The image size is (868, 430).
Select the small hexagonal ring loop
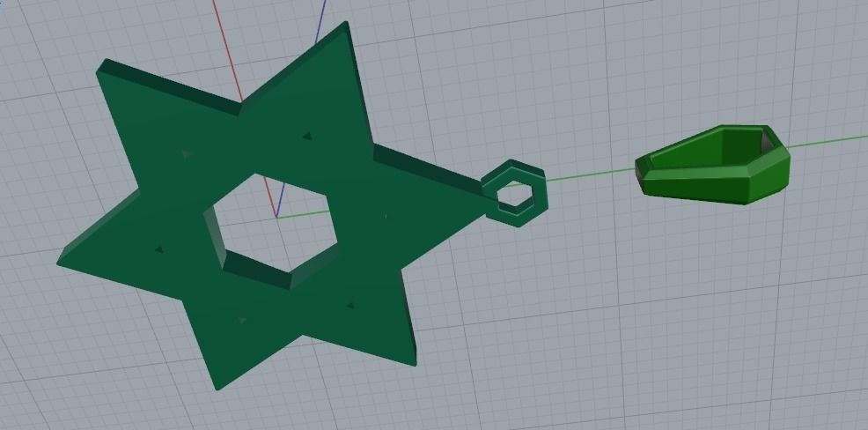516,193
